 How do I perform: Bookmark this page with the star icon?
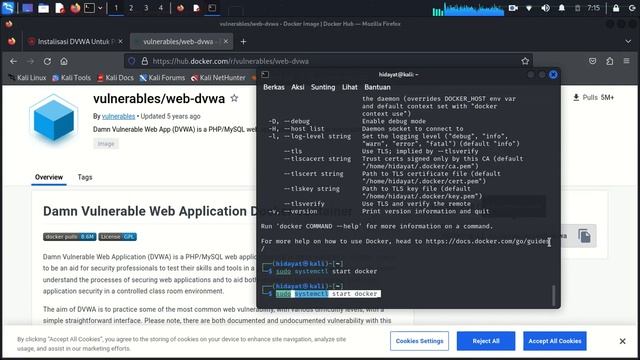(525, 61)
